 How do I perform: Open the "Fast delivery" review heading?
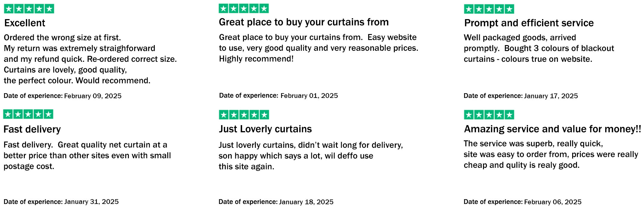click(32, 129)
